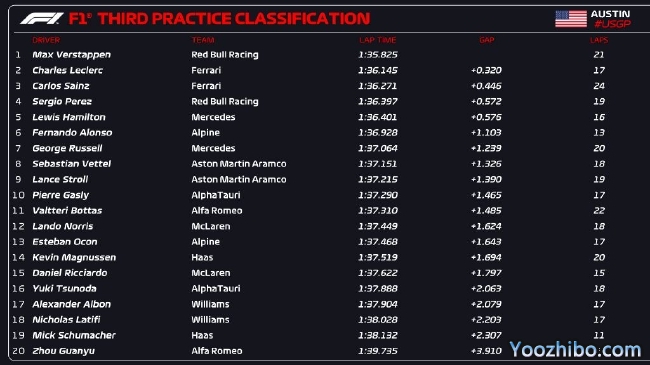
Task: Select Zhou Guanyu driver name
Action: coord(63,351)
